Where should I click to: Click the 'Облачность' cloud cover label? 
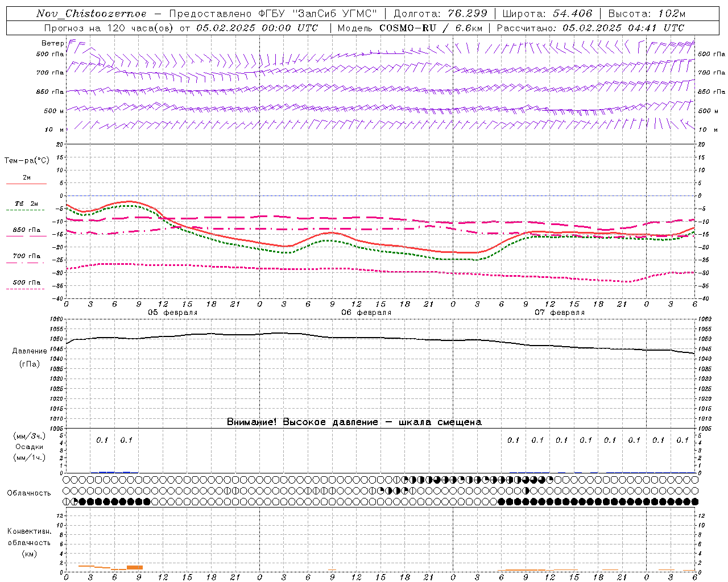[29, 493]
